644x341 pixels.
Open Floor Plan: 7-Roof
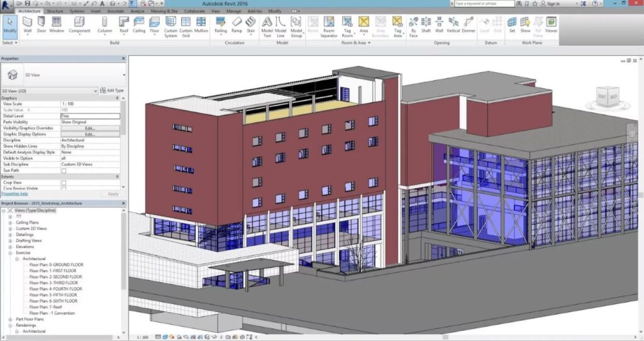(x=45, y=307)
